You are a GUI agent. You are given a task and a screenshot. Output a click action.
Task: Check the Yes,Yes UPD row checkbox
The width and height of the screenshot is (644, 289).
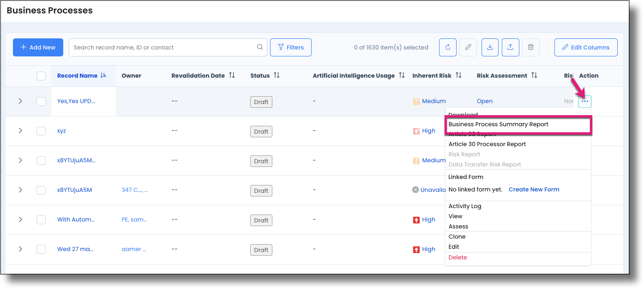41,101
